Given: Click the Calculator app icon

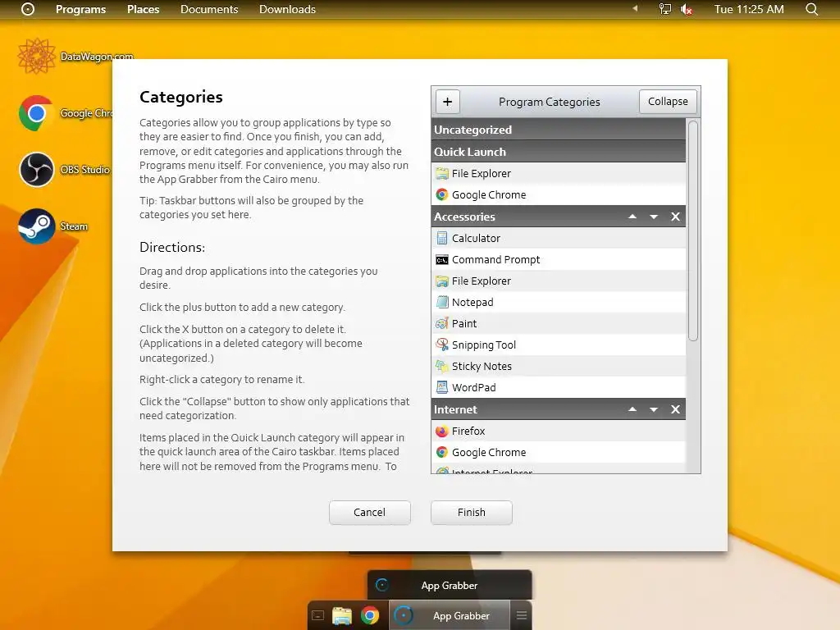Looking at the screenshot, I should click(x=442, y=238).
